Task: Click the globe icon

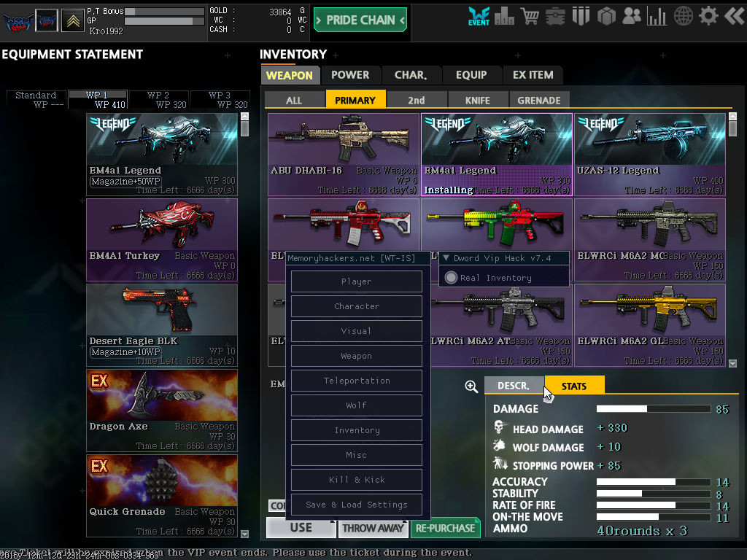Action: point(683,16)
